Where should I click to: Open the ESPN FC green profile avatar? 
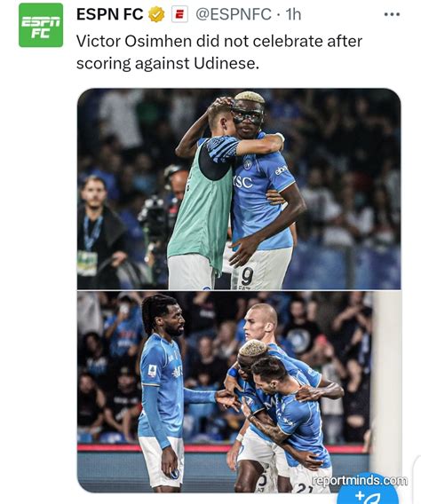pyautogui.click(x=41, y=25)
